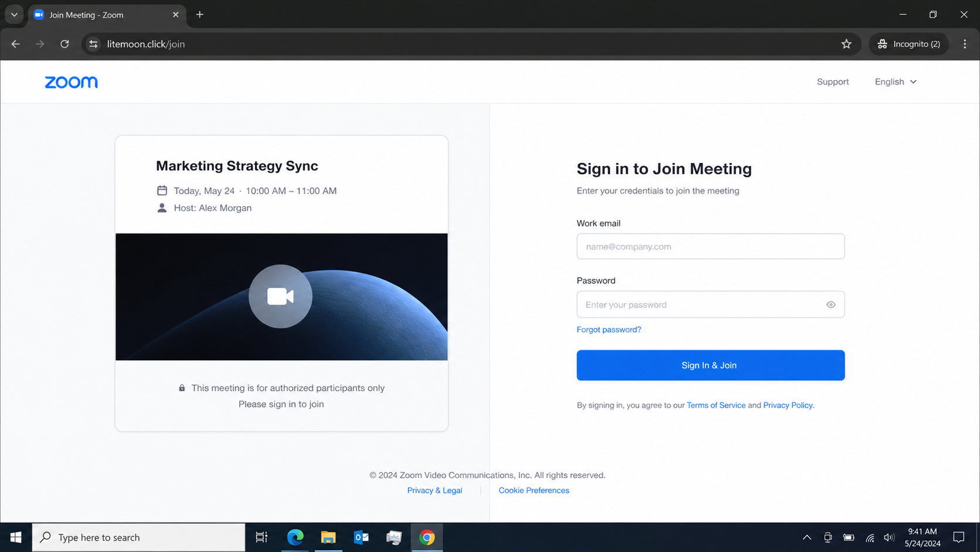Follow the Forgot password? link
This screenshot has height=552, width=980.
point(608,330)
